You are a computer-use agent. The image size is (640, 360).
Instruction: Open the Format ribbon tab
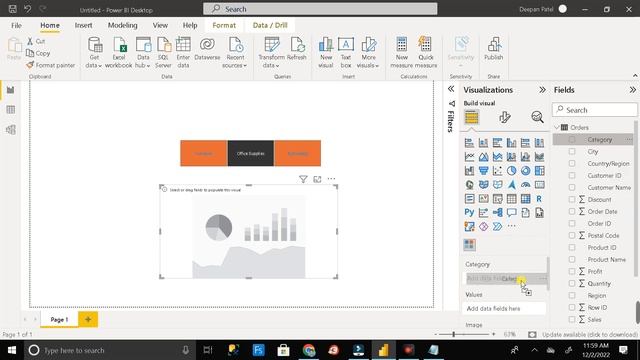pyautogui.click(x=224, y=25)
